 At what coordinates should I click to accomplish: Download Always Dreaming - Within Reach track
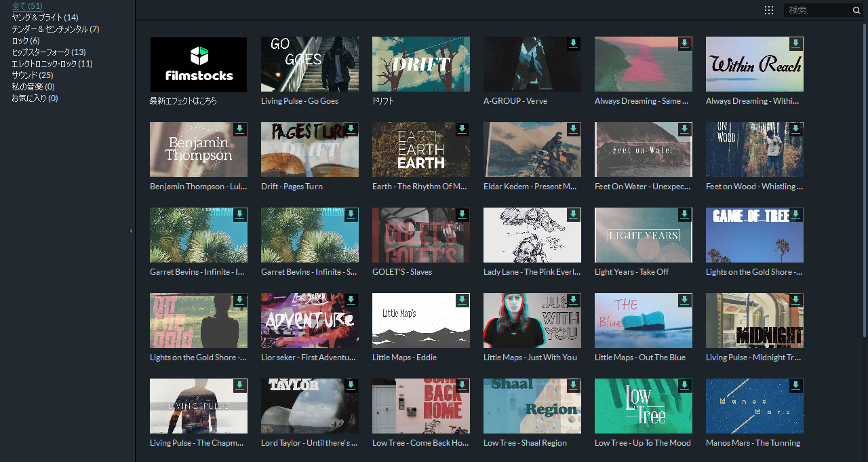[796, 43]
